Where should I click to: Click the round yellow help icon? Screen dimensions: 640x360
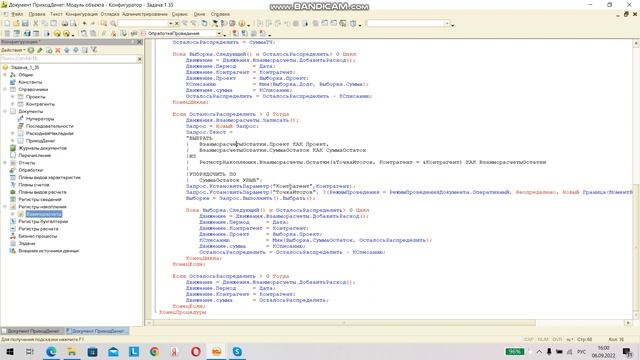click(x=242, y=24)
